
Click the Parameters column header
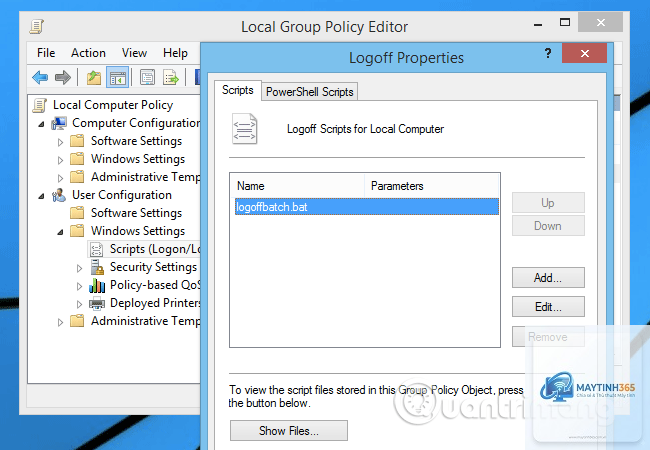(432, 186)
